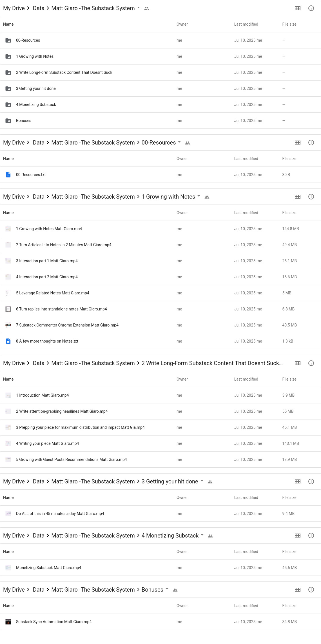
Task: Switch grid layout in 2 Write Long-Form panel
Action: tap(298, 363)
